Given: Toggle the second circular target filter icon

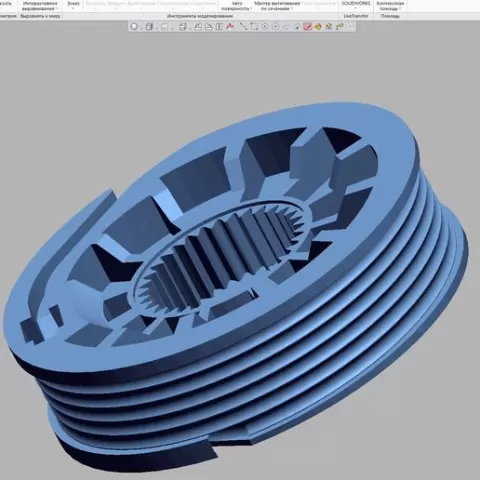Looking at the screenshot, I should [x=276, y=27].
